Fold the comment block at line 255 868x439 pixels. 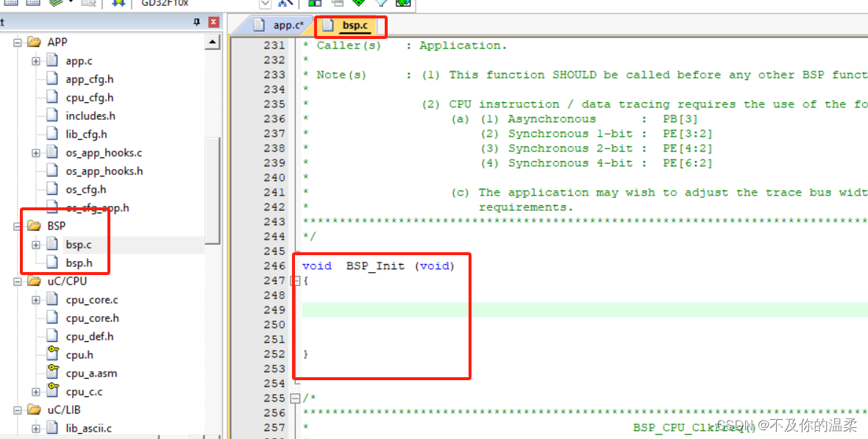(x=296, y=398)
